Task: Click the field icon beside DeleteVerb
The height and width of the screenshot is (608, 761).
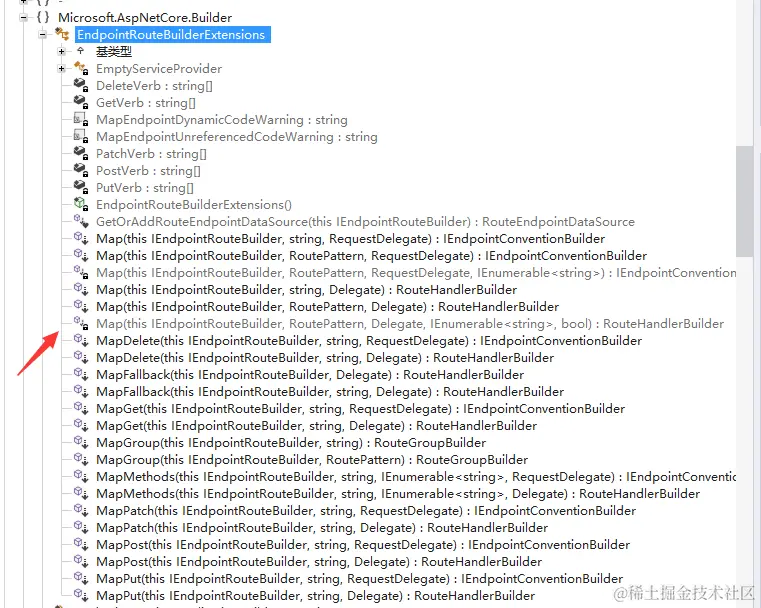Action: click(x=81, y=85)
